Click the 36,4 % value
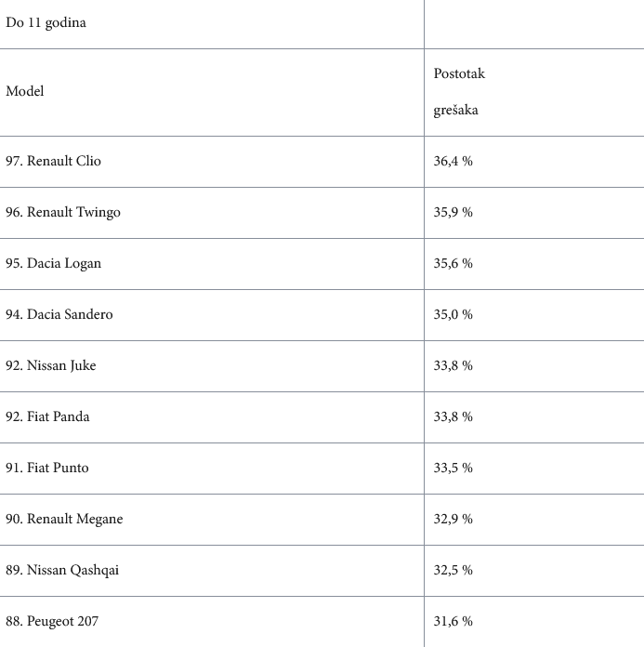 point(453,161)
